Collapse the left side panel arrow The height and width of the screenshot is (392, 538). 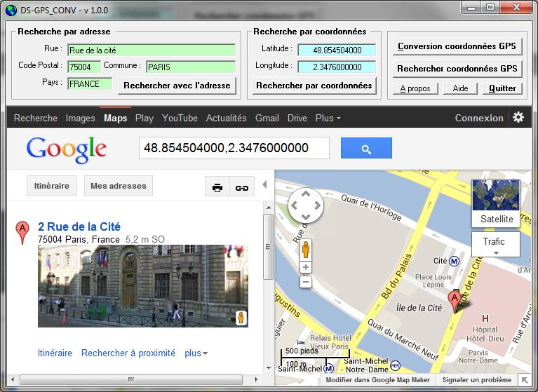tap(265, 185)
